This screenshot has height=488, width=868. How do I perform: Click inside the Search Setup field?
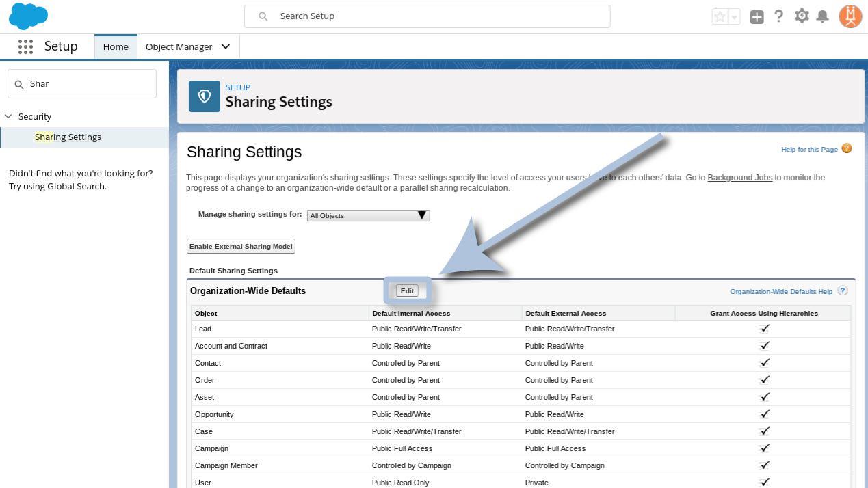438,16
